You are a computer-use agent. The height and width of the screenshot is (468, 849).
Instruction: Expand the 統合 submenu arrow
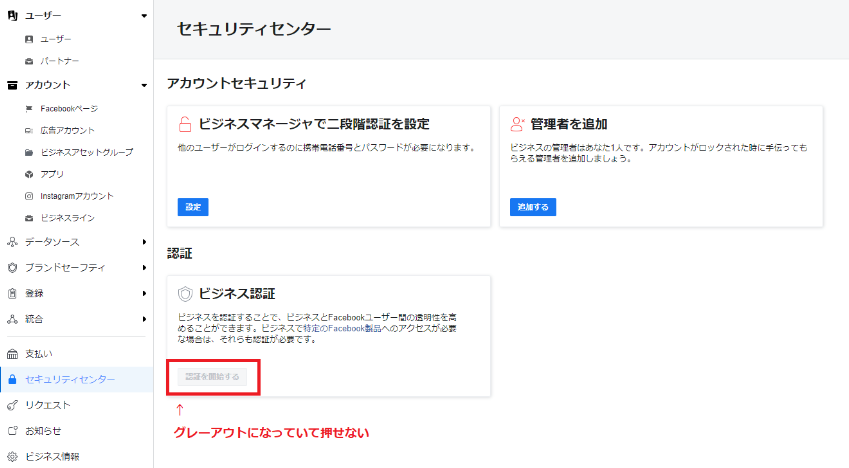pyautogui.click(x=144, y=319)
